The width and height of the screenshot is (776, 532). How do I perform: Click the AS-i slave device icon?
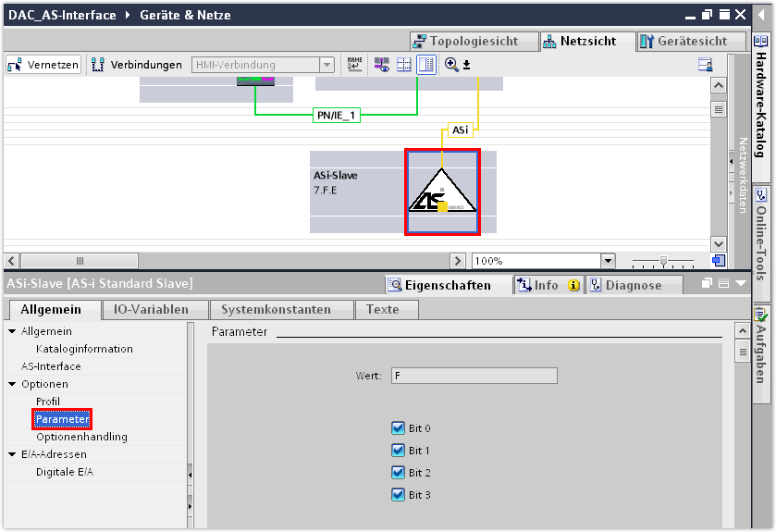[x=442, y=192]
